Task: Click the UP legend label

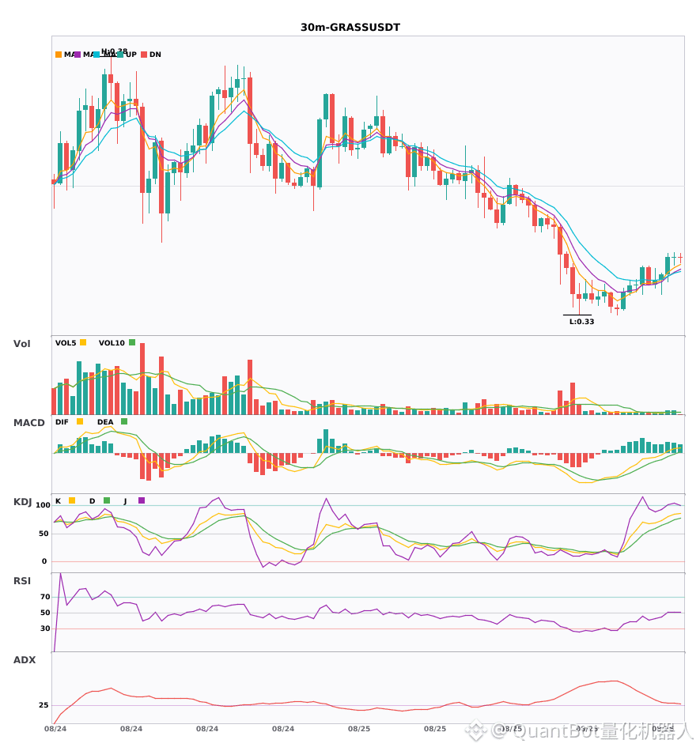Action: point(131,55)
